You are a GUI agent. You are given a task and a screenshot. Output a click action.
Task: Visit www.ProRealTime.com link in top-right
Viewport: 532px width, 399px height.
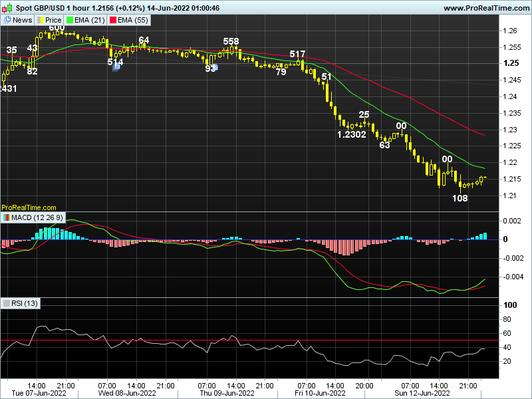[485, 7]
